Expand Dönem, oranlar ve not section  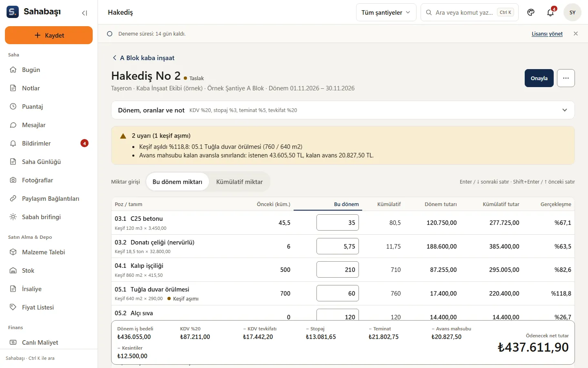coord(343,110)
